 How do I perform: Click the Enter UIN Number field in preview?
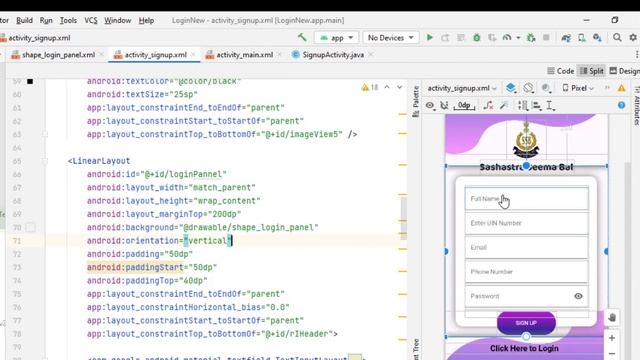point(527,223)
